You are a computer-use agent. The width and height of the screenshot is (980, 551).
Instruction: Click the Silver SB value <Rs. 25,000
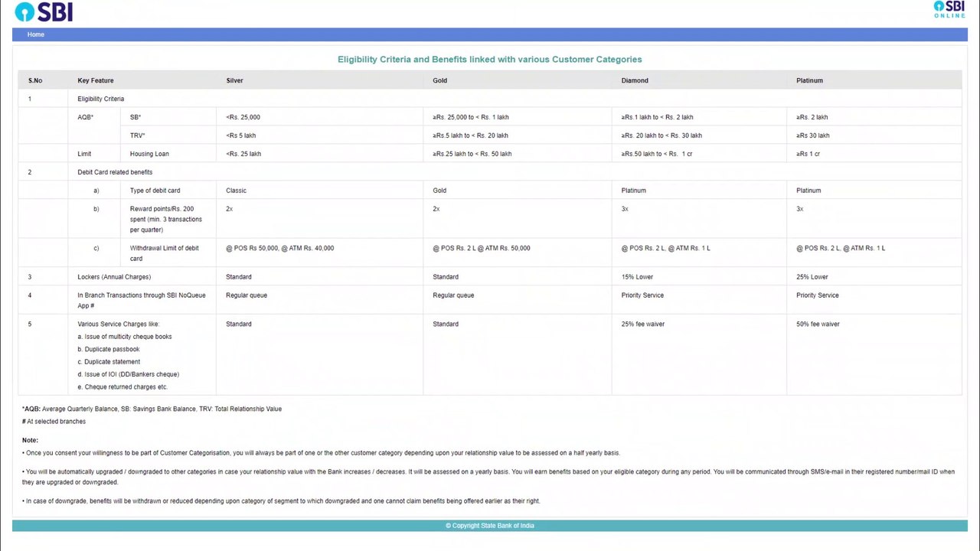[243, 117]
